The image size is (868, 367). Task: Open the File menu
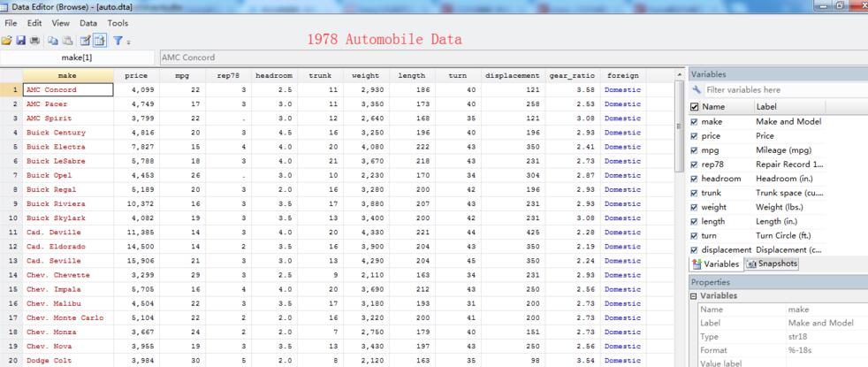[x=11, y=23]
